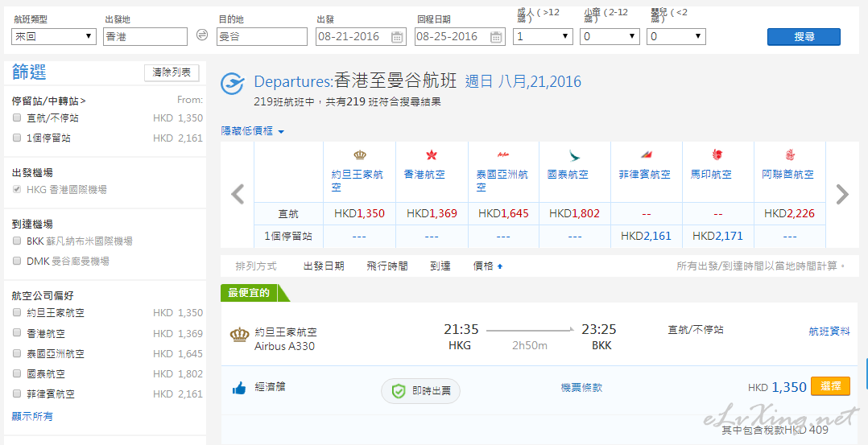Viewport: 868px width, 445px height.
Task: Click 馬印航空 column header link
Action: click(x=711, y=175)
